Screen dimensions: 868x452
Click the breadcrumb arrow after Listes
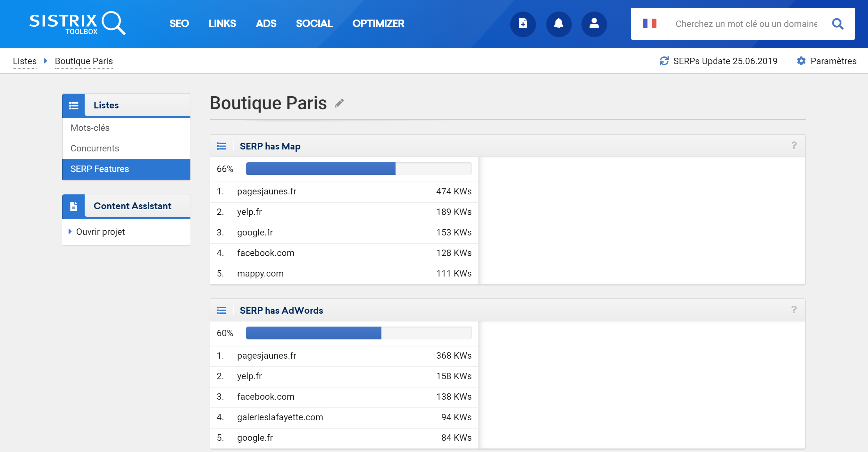[x=46, y=61]
